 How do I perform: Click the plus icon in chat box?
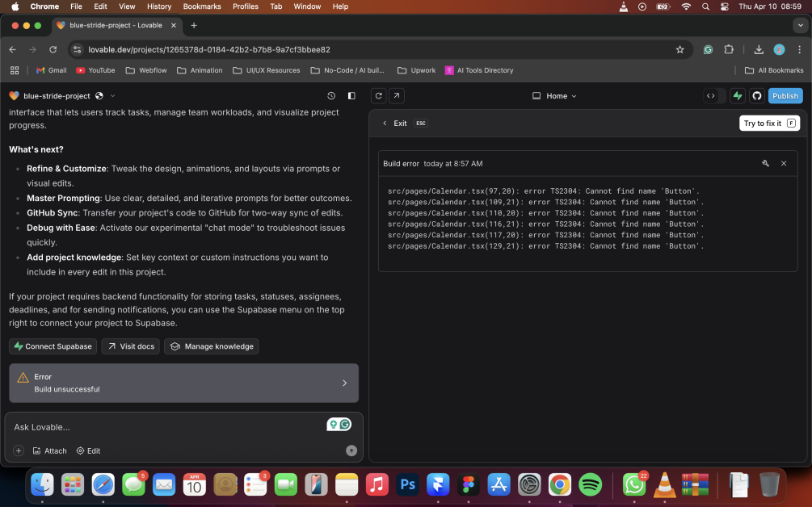[x=19, y=450]
